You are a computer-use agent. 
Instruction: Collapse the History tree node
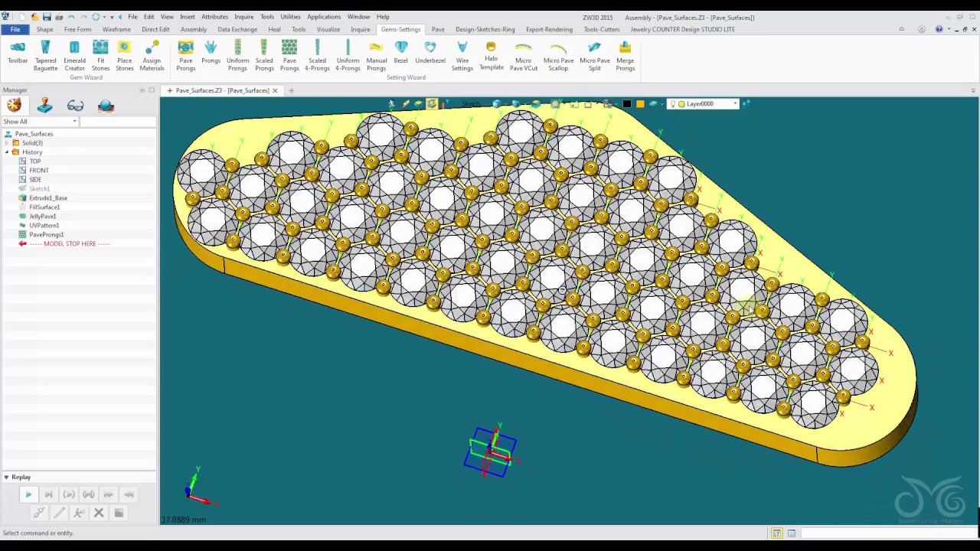pyautogui.click(x=7, y=152)
